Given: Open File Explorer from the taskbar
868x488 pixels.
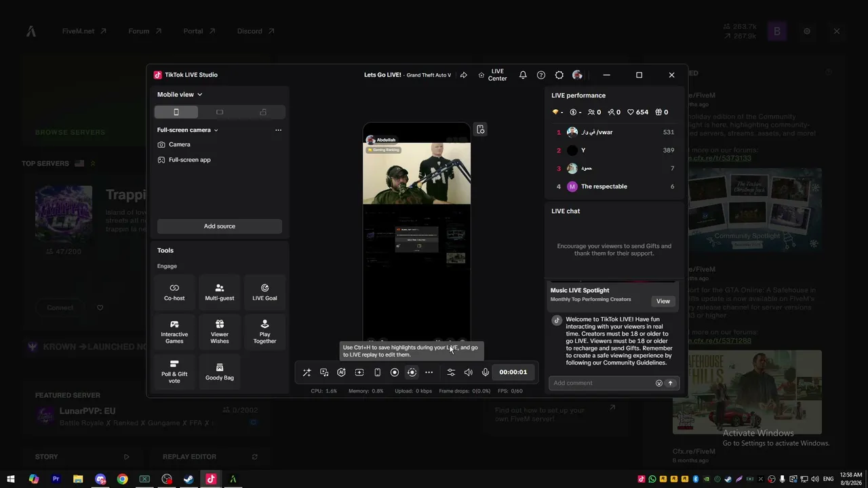Looking at the screenshot, I should coord(78,479).
